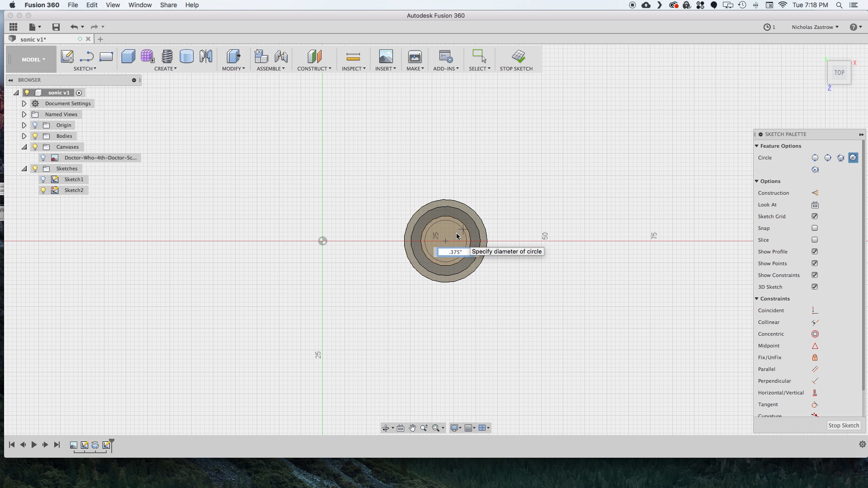Click the Construct plane icon

(314, 56)
